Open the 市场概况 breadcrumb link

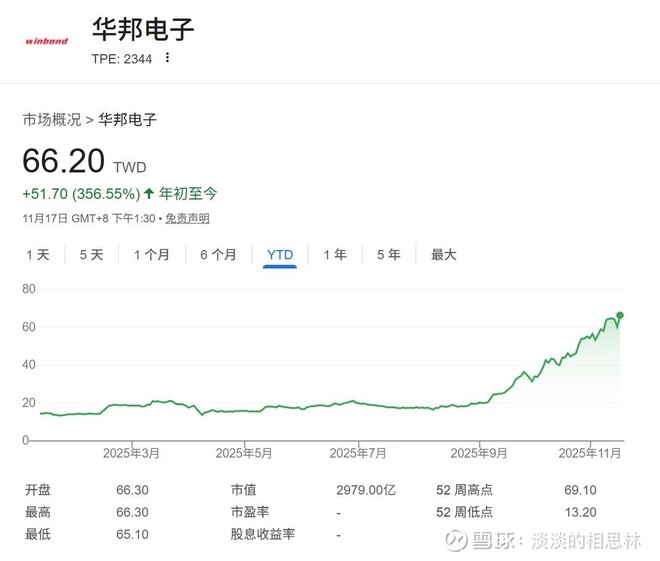52,120
